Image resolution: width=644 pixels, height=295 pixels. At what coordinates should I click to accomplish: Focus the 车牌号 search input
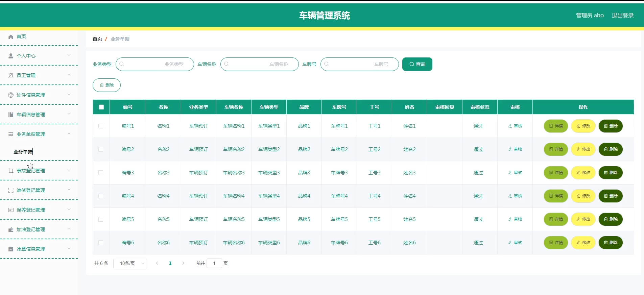(360, 64)
